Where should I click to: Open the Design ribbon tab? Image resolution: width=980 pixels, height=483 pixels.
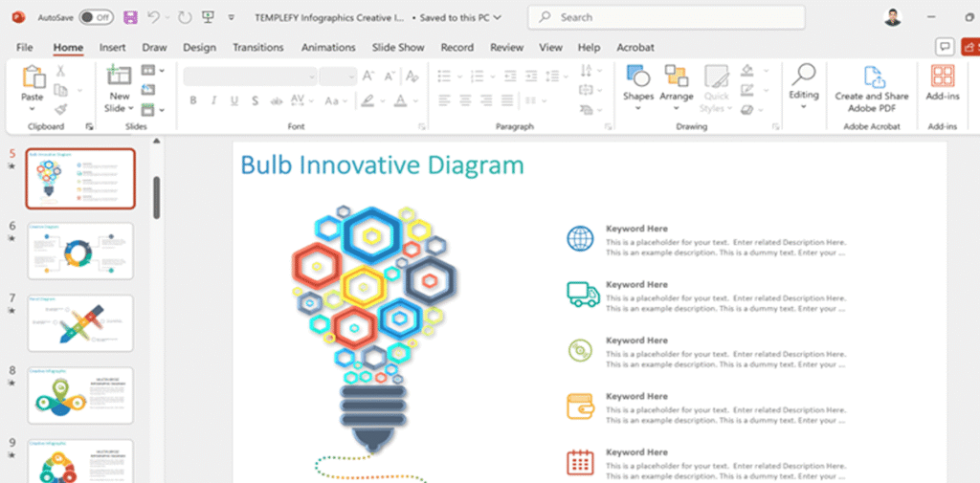[x=199, y=47]
